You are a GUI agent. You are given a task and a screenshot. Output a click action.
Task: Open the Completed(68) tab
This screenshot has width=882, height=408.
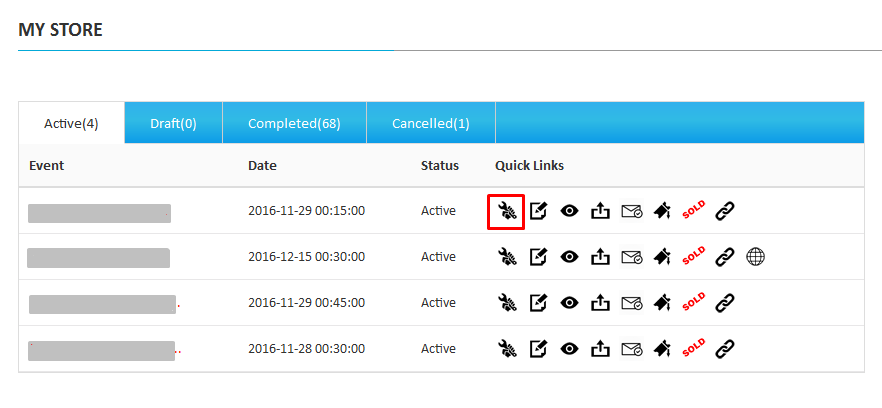(294, 124)
